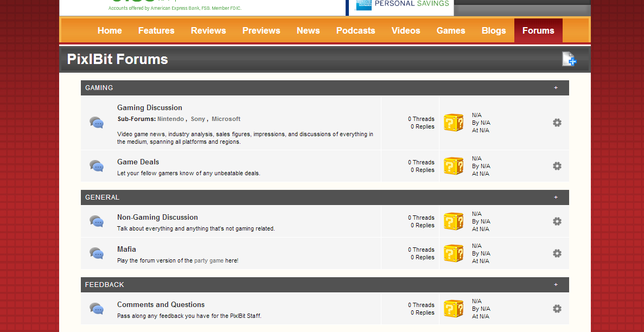Screen dimensions: 644x332
Task: Expand the GENERAL category plus button
Action: tap(556, 197)
